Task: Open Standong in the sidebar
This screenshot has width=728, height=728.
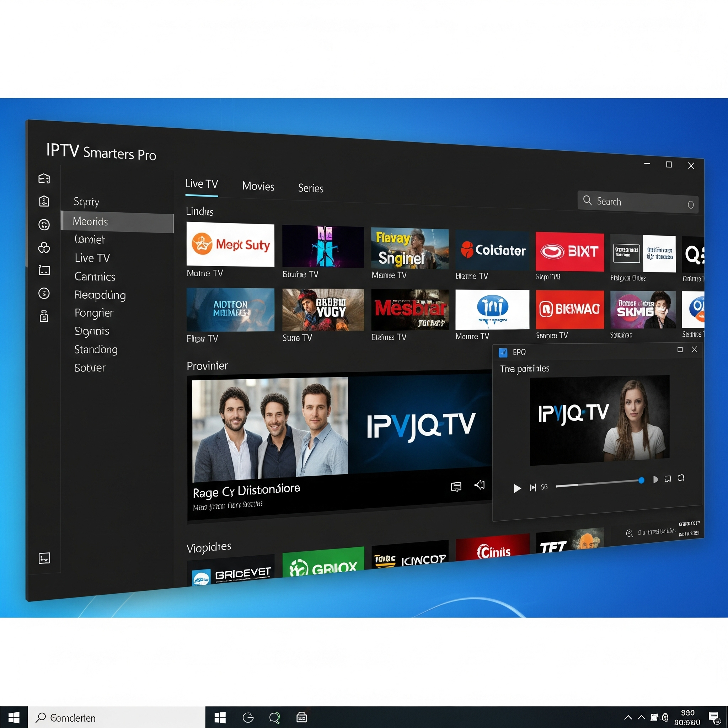Action: 96,349
